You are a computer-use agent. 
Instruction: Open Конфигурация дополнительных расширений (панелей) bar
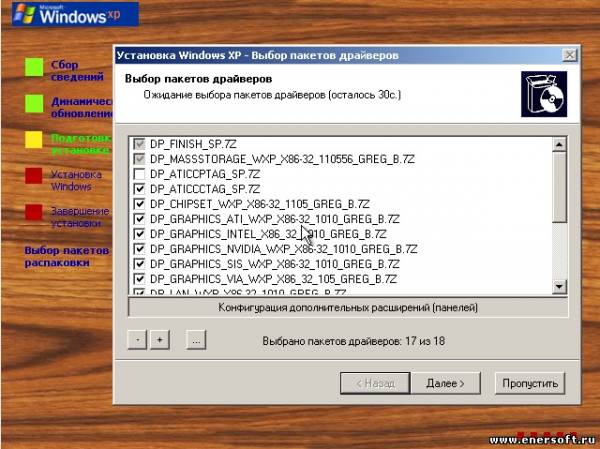click(348, 307)
